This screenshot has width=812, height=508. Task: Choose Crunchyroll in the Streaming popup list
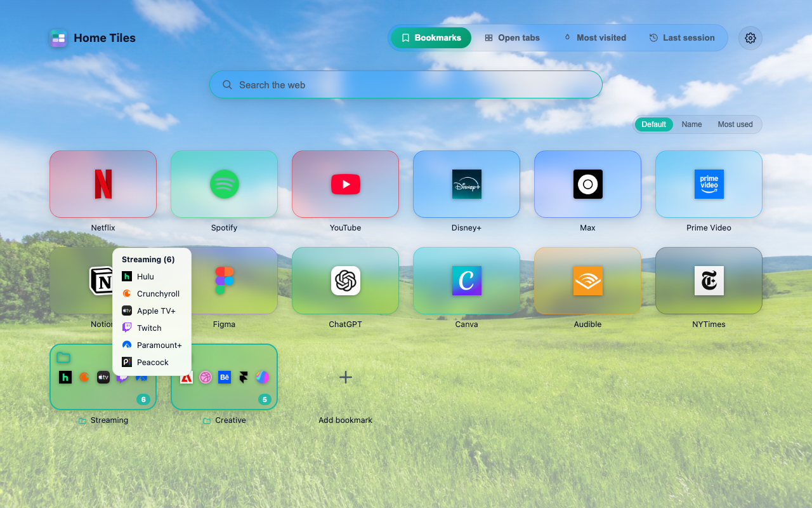pos(152,294)
